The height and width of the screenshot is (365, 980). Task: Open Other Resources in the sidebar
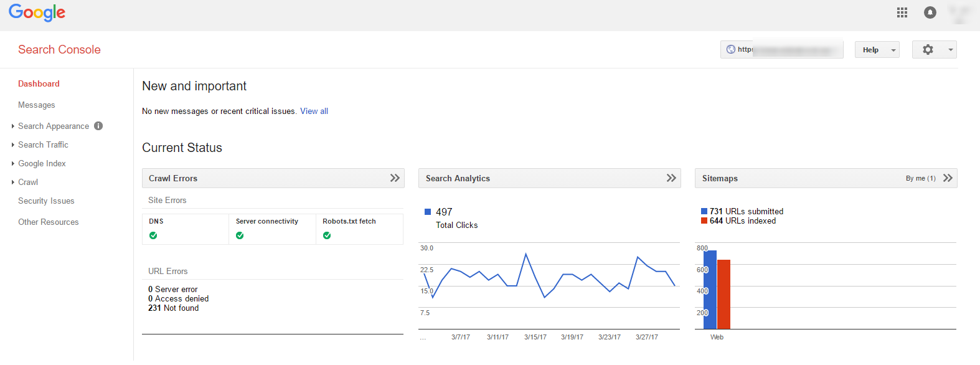pyautogui.click(x=49, y=222)
